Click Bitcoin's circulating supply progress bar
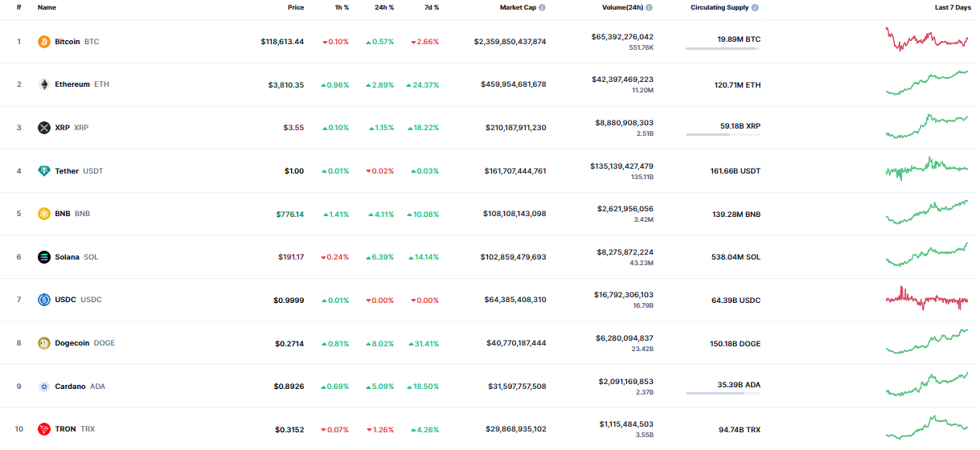The width and height of the screenshot is (980, 450). point(723,48)
